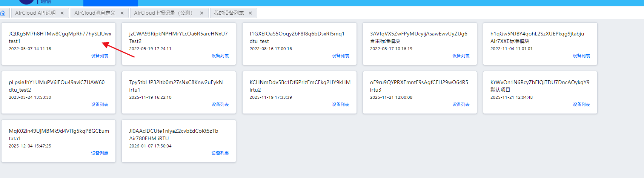The image size is (644, 178).
Task: Click the timestamp 2025-11-21 12:04:48
Action: click(x=511, y=97)
